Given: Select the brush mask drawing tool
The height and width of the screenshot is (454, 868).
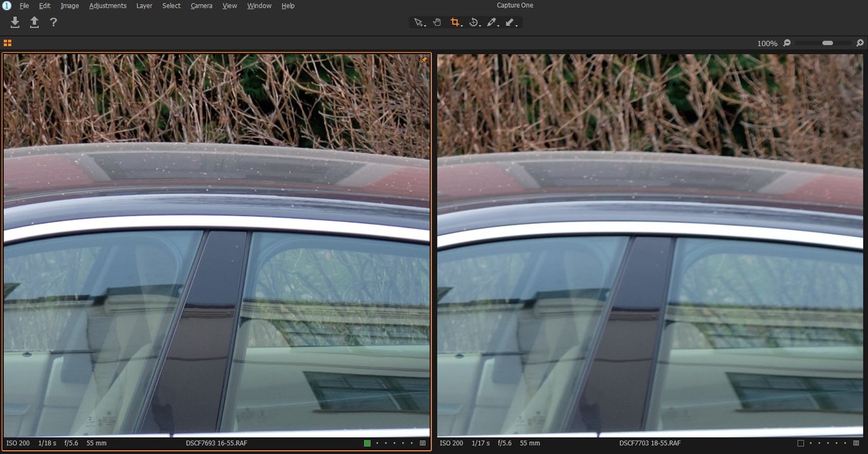Looking at the screenshot, I should [511, 22].
